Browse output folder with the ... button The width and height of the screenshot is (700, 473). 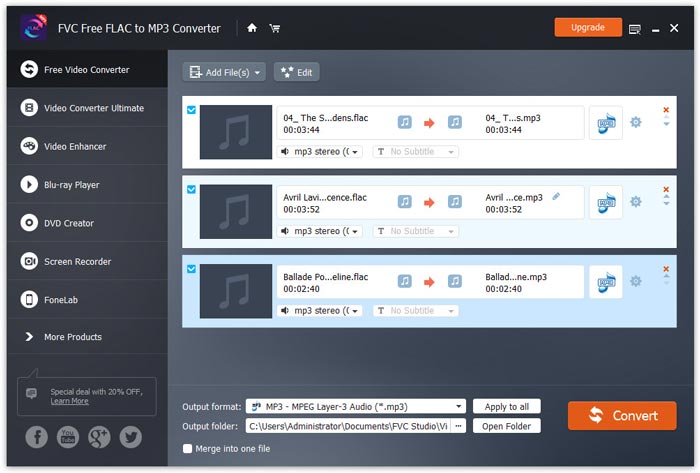[458, 426]
